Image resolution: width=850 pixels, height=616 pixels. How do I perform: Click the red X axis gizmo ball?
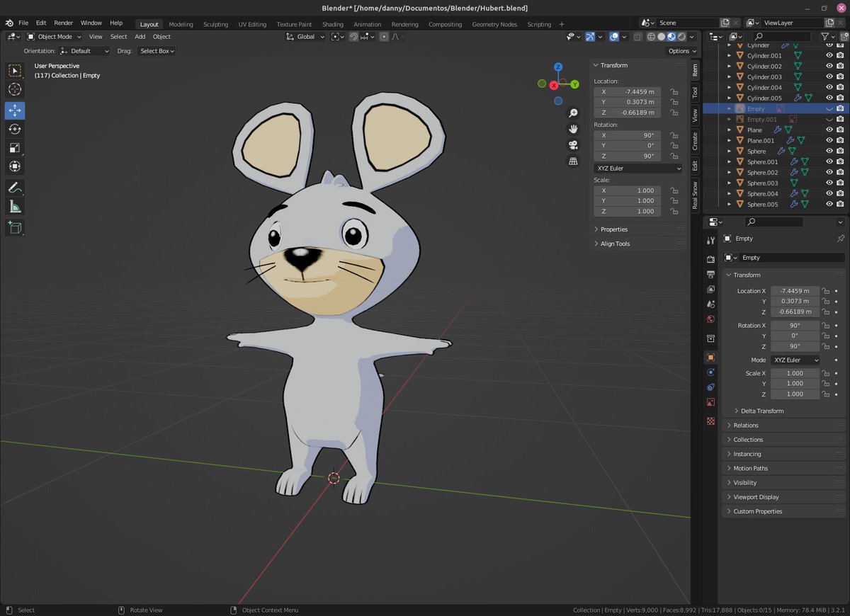pos(554,85)
